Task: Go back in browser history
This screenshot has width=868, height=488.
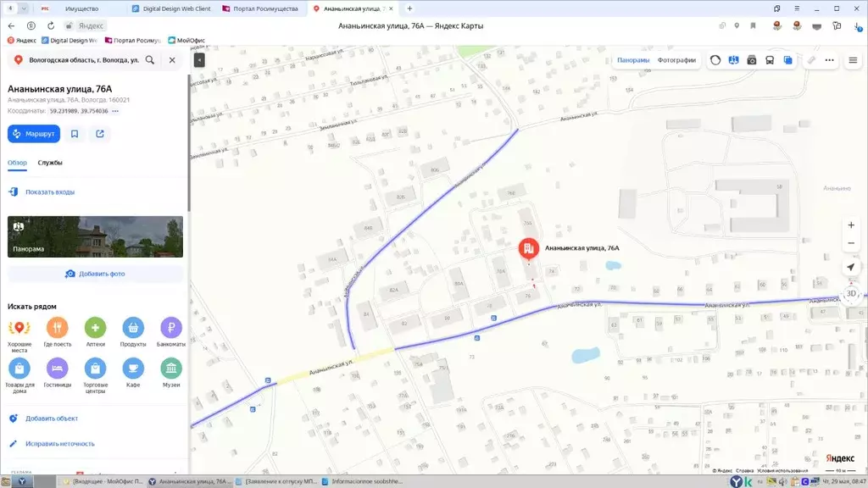Action: click(11, 25)
